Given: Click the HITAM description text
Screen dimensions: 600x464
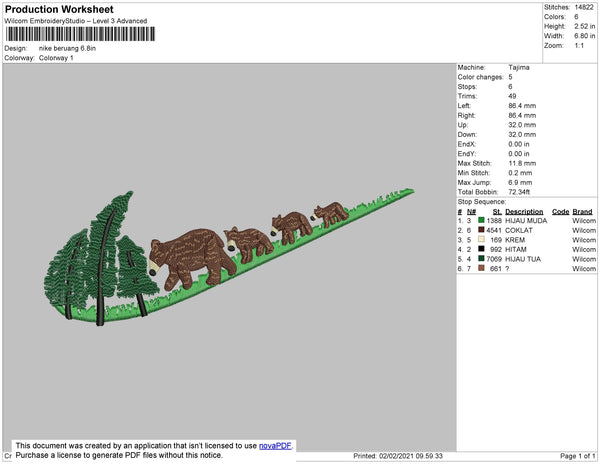Looking at the screenshot, I should click(516, 249).
